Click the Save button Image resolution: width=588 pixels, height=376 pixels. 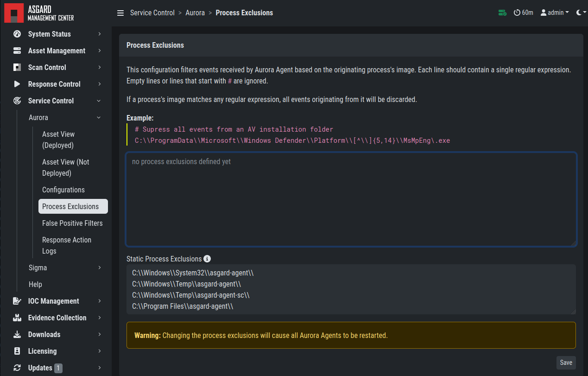click(566, 363)
